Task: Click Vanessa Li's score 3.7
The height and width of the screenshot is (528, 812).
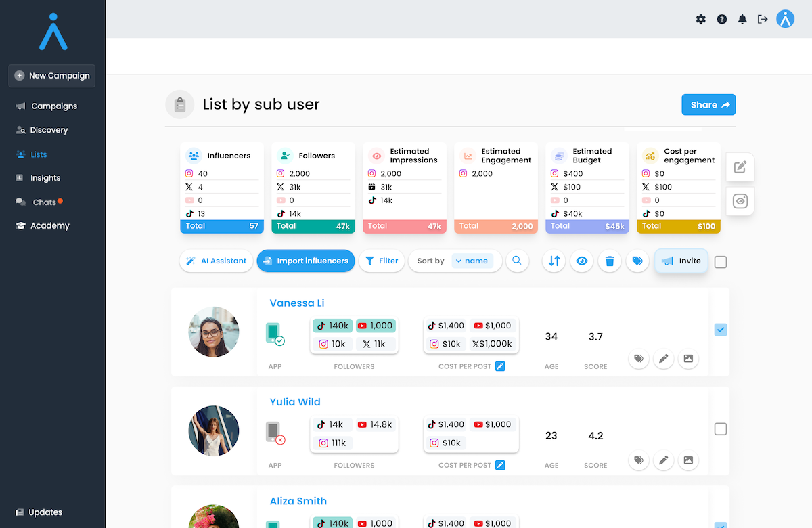Action: 595,336
